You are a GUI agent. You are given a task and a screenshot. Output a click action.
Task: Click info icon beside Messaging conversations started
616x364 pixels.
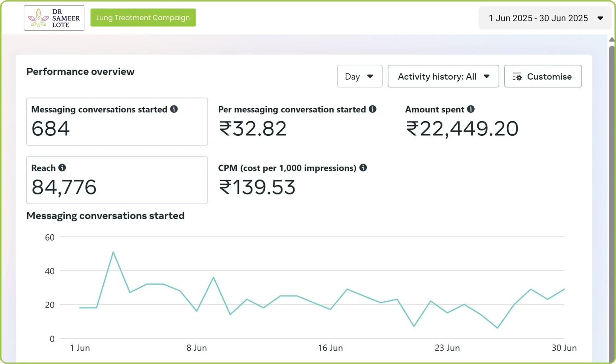click(174, 109)
